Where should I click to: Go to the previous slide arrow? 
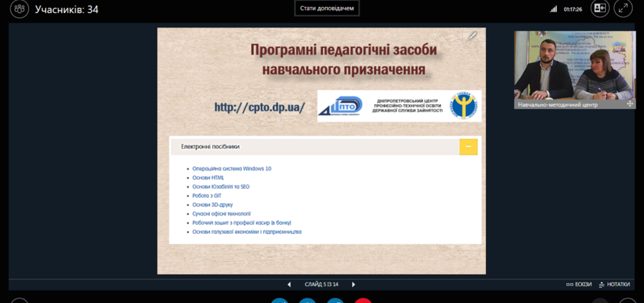pyautogui.click(x=289, y=285)
